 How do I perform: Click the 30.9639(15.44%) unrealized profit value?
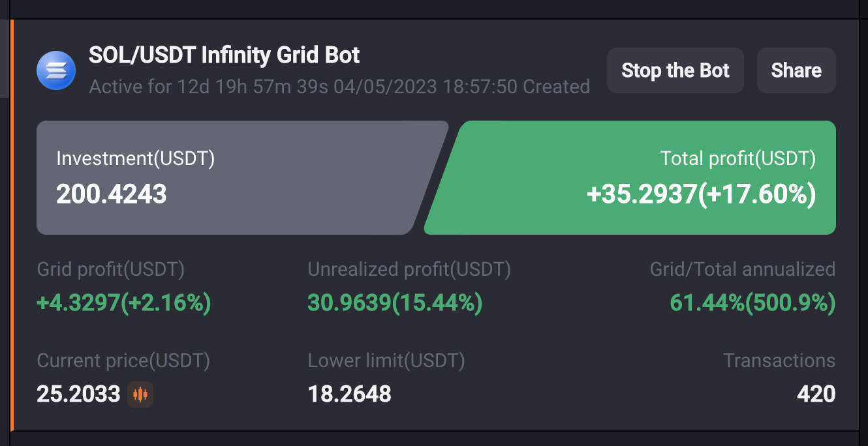tap(395, 303)
